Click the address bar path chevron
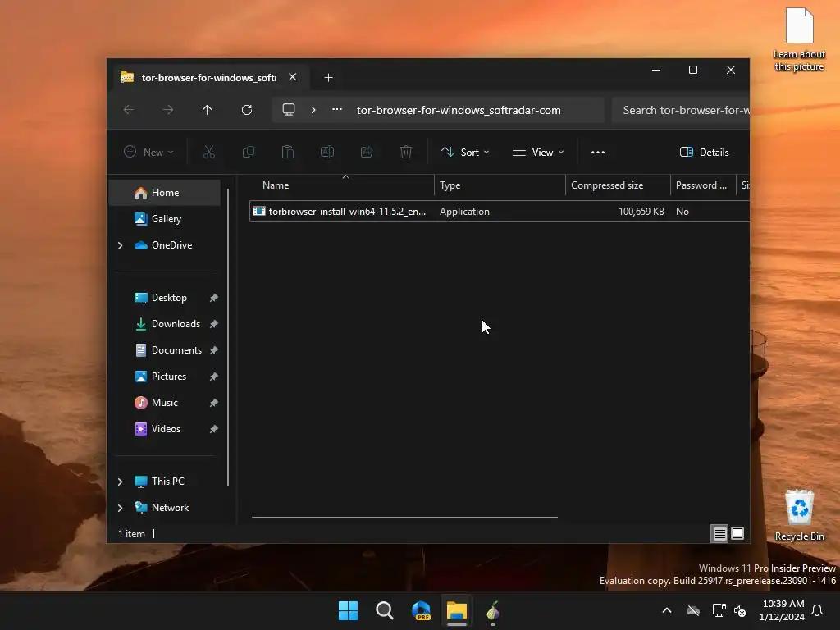840x630 pixels. point(313,110)
